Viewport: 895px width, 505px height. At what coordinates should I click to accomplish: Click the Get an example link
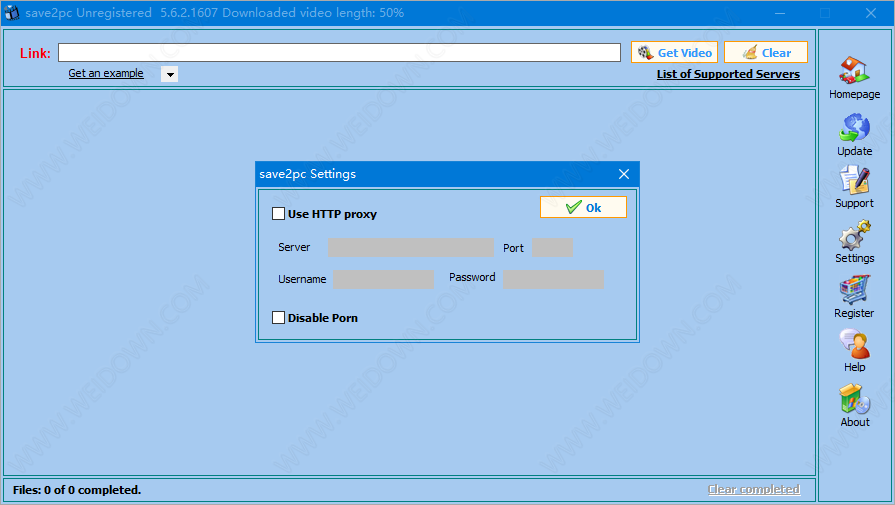tap(106, 74)
